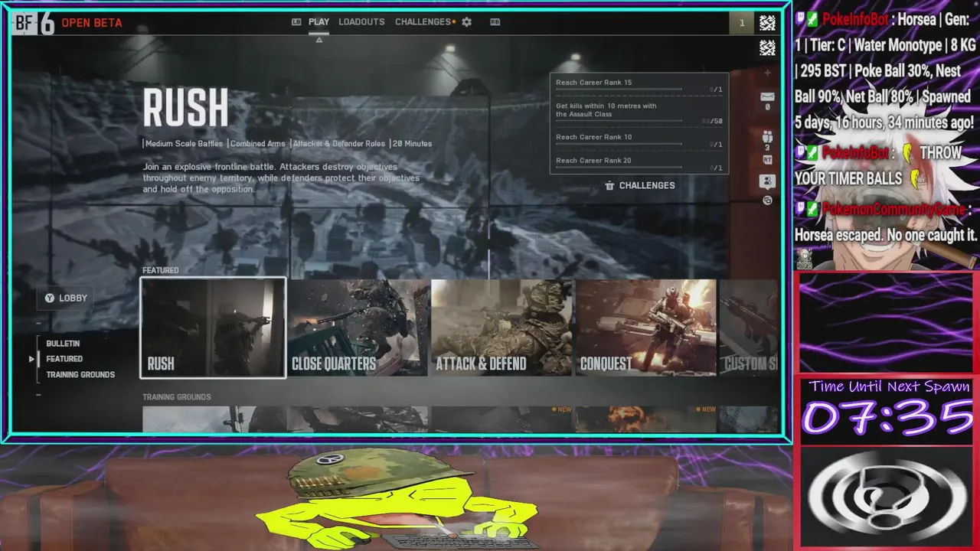Image resolution: width=980 pixels, height=551 pixels.
Task: Open the social friends chat icon
Action: pos(767,182)
